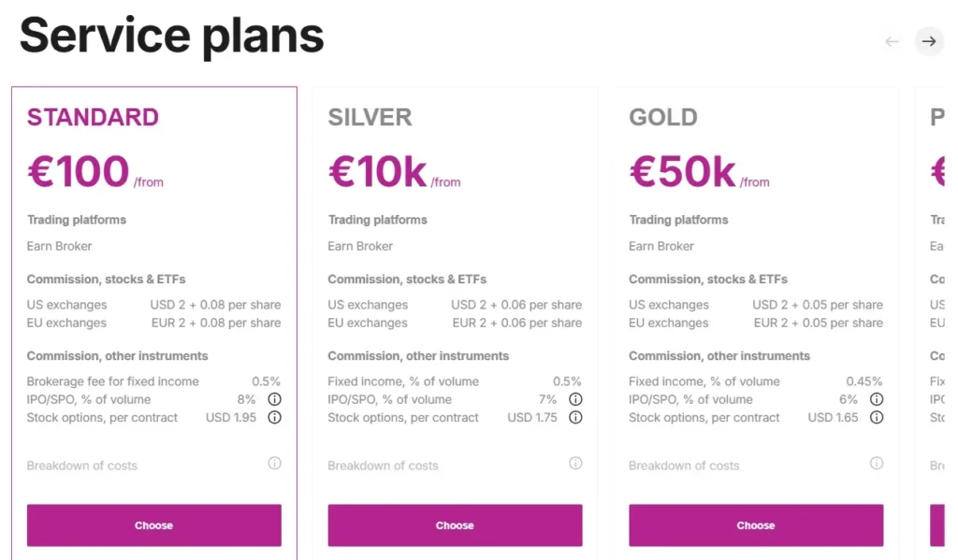Screen dimensions: 958x560
Task: Click the partially visible fourth plan card
Action: click(936, 280)
